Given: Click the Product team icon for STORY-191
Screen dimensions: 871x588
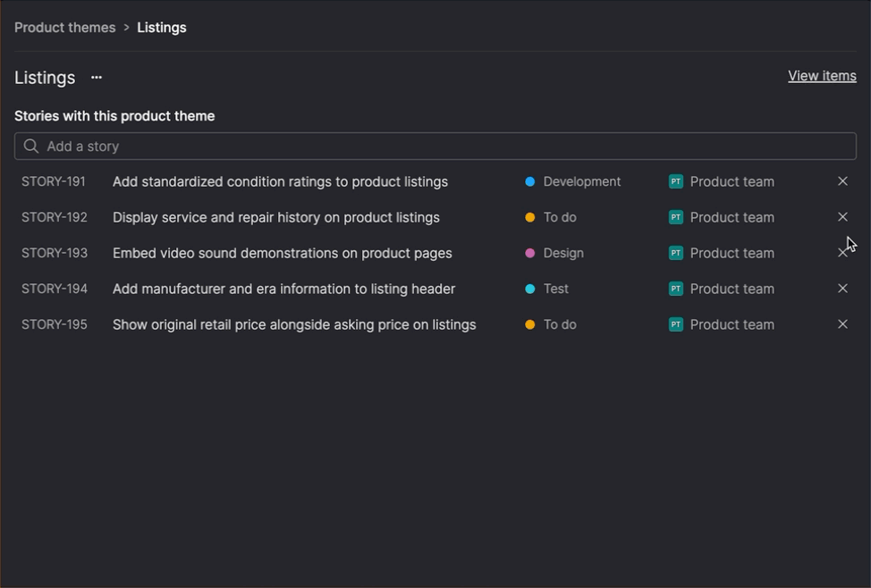Looking at the screenshot, I should click(x=676, y=181).
